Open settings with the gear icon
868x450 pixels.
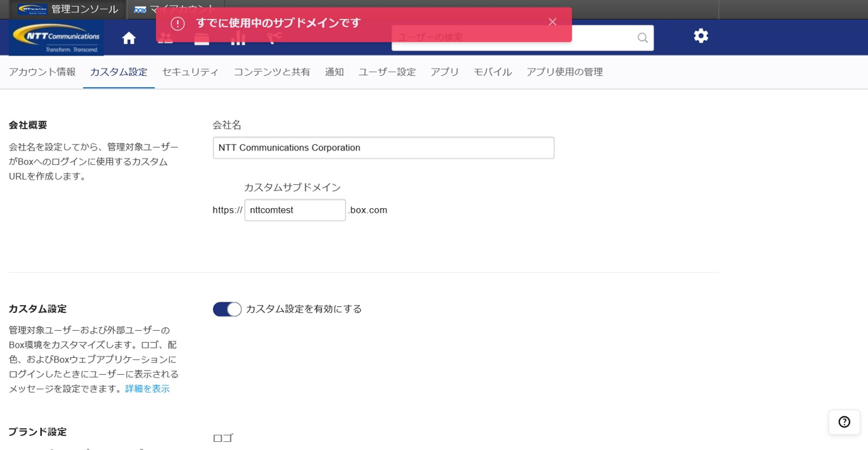[x=701, y=36]
